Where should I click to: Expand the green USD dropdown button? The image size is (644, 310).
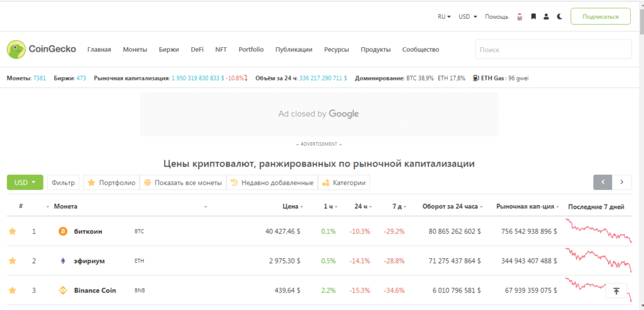25,182
